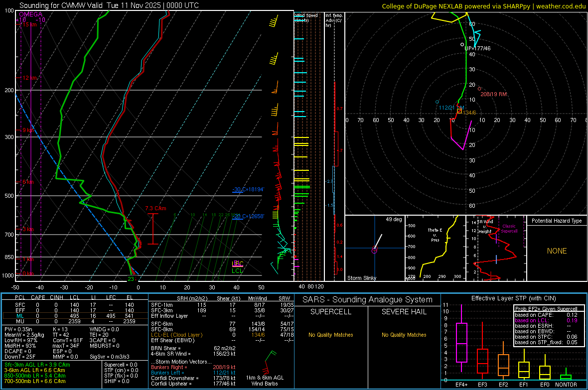Click the 'Eff Shear (EBWD)' row label
588x390 pixels.
click(172, 340)
